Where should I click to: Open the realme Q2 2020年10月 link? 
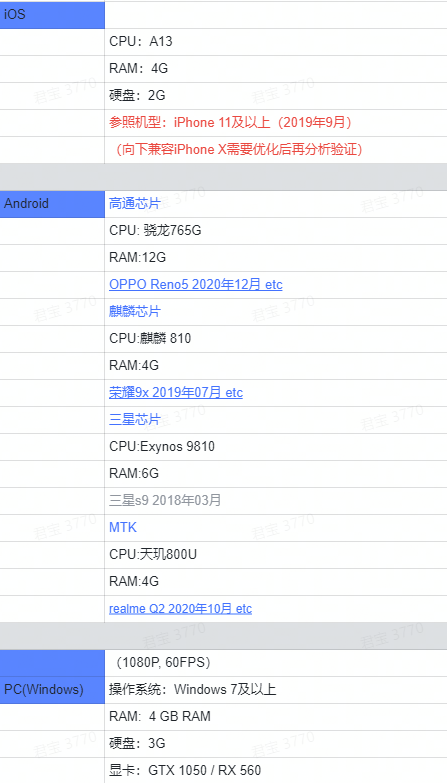pos(180,609)
